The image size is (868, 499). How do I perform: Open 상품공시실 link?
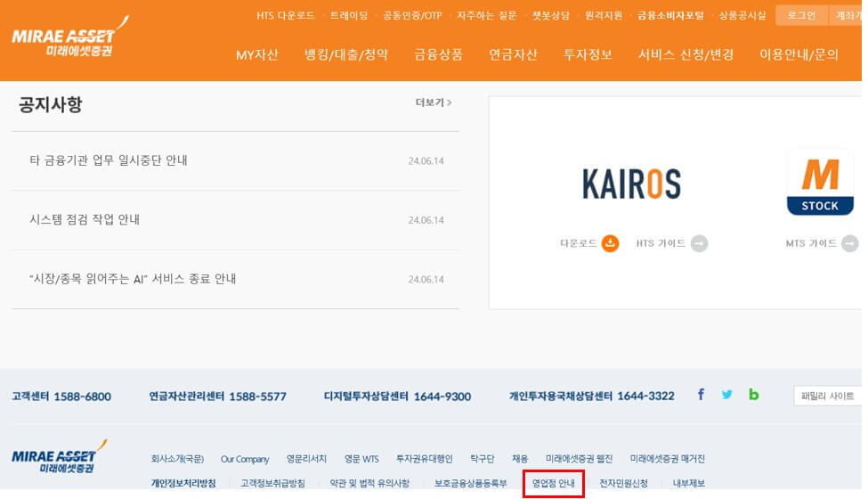click(x=742, y=15)
